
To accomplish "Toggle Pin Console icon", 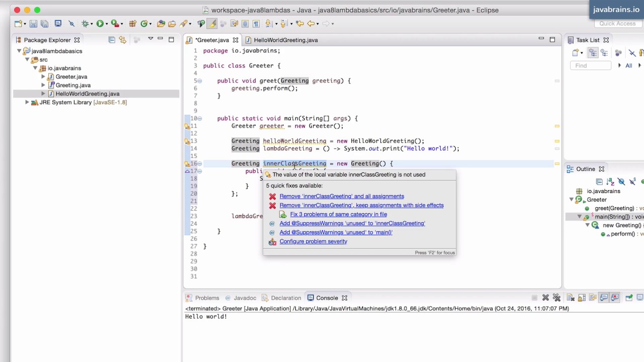I will tap(628, 298).
